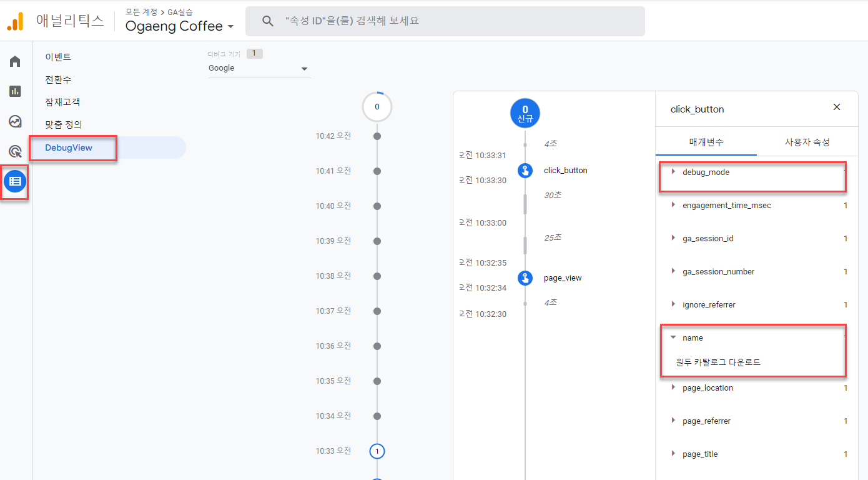
Task: Click the 25초 idle gap label
Action: (553, 237)
